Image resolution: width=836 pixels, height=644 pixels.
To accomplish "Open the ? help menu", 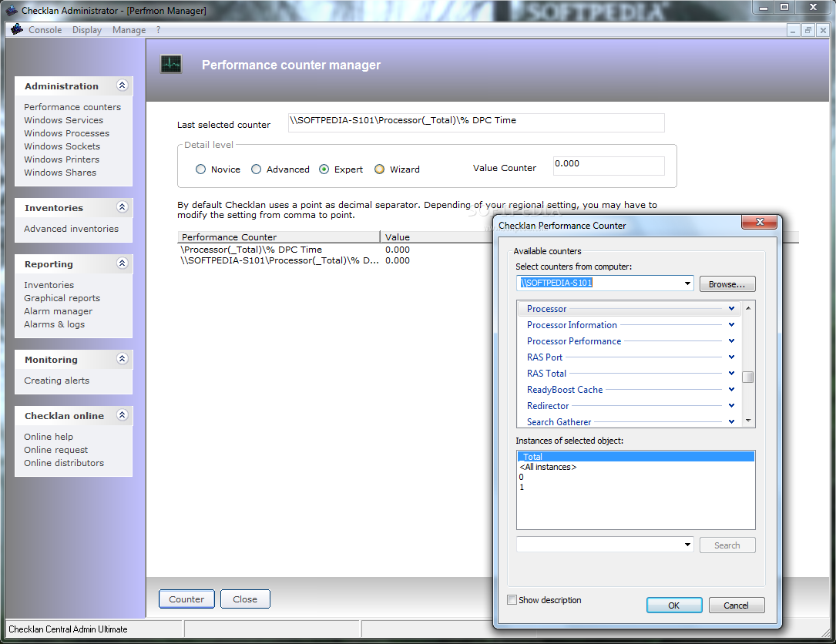I will pyautogui.click(x=159, y=30).
